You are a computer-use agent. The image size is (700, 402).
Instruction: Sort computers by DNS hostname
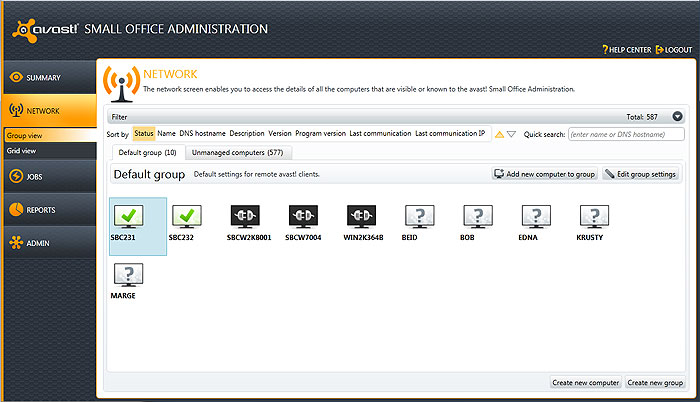[x=202, y=134]
